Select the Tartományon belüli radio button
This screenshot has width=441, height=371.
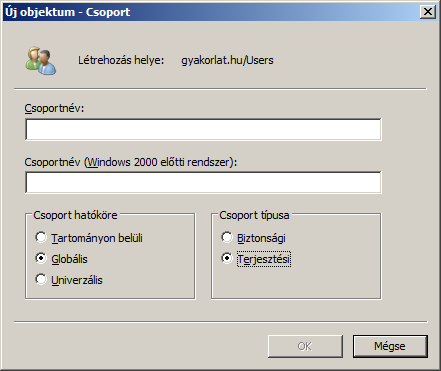41,237
